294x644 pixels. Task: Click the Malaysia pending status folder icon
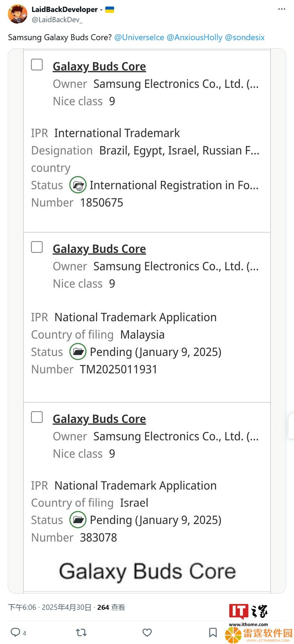coord(78,351)
